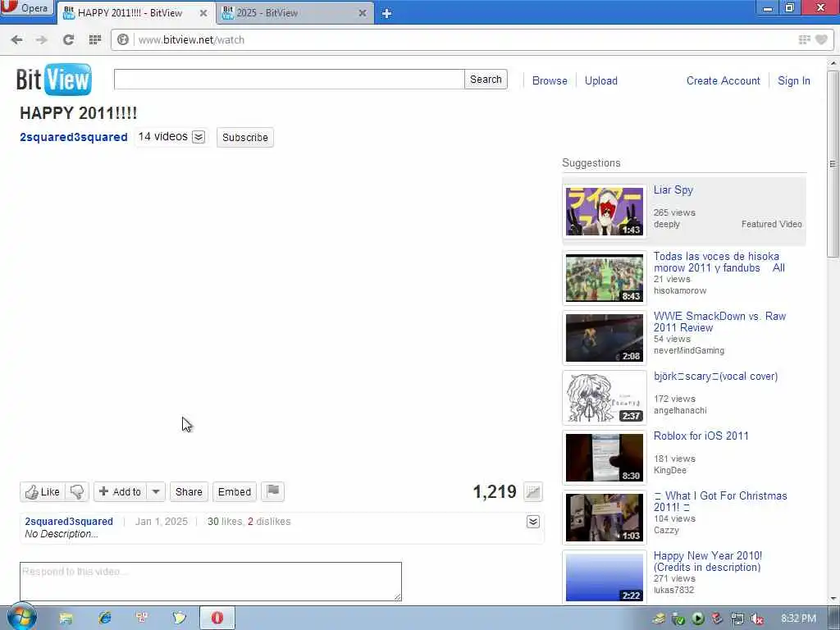The image size is (840, 630).
Task: Open the björk scary vocal cover thumbnail
Action: point(605,398)
